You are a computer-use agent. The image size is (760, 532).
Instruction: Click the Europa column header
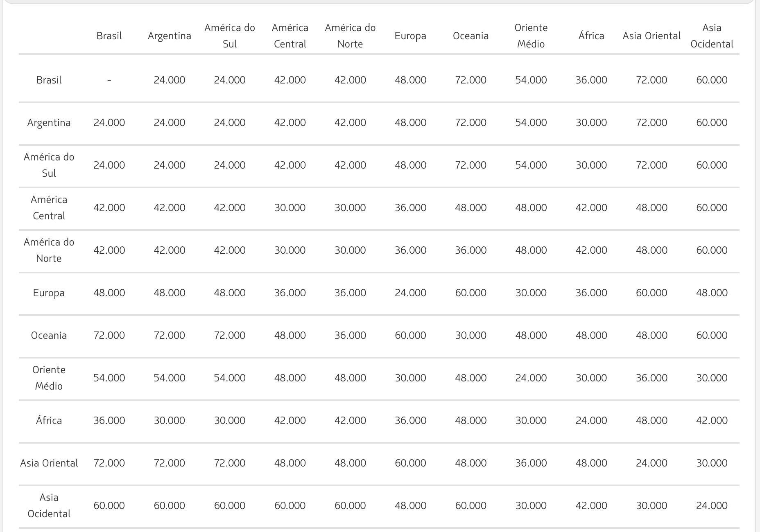point(410,36)
